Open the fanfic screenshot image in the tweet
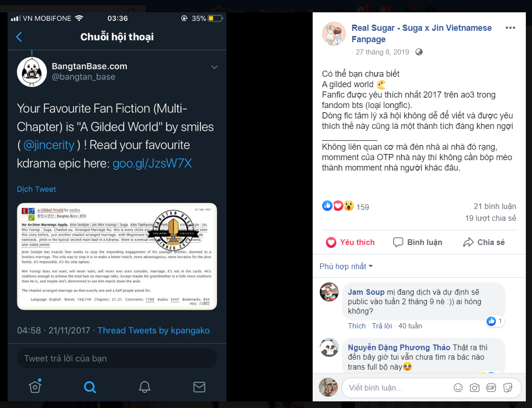Screen dimensions: 532x408 (x=117, y=256)
